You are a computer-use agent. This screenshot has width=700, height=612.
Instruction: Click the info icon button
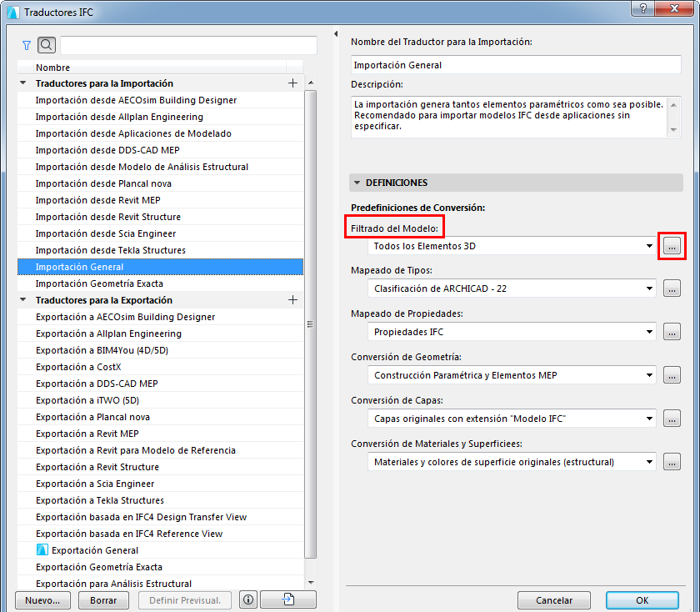coord(248,599)
